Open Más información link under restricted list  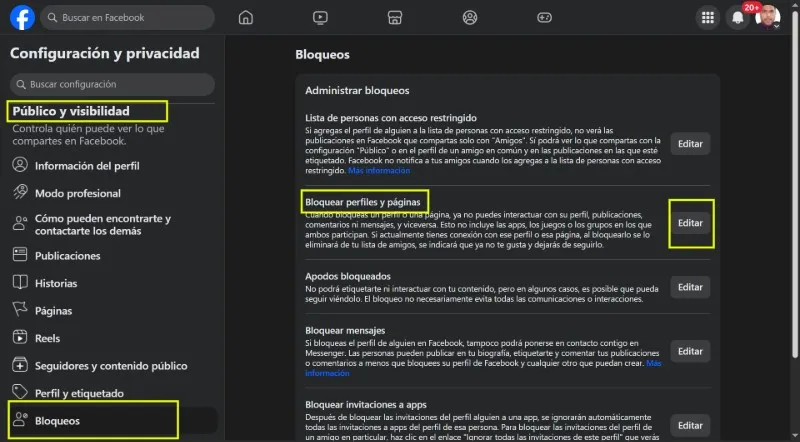[x=379, y=171]
